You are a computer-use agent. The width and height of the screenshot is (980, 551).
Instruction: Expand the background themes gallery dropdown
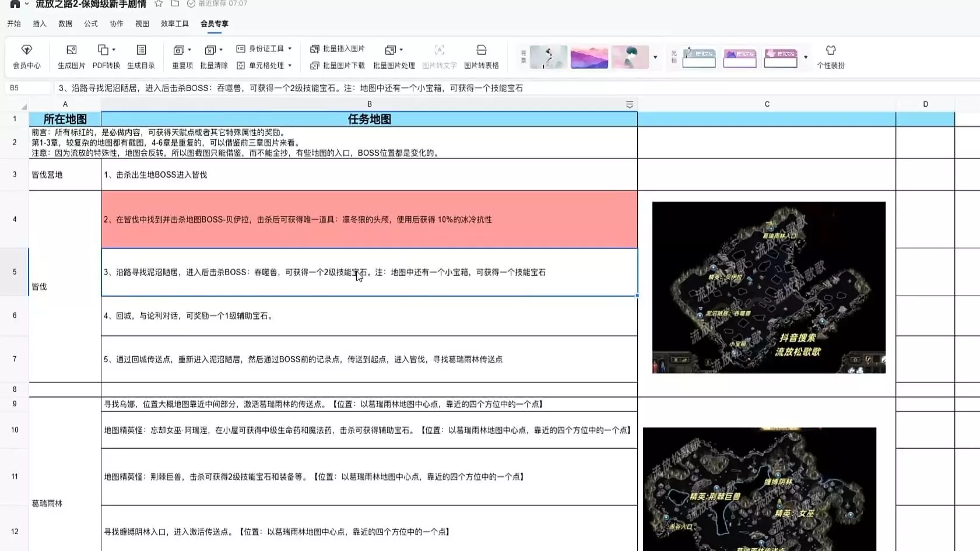(x=655, y=57)
